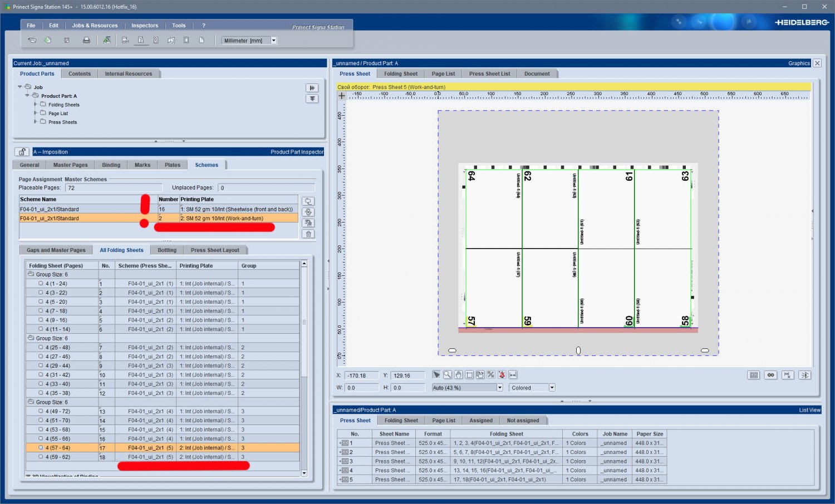Screen dimensions: 835x504
Task: Open the Colored display mode dropdown
Action: (552, 388)
